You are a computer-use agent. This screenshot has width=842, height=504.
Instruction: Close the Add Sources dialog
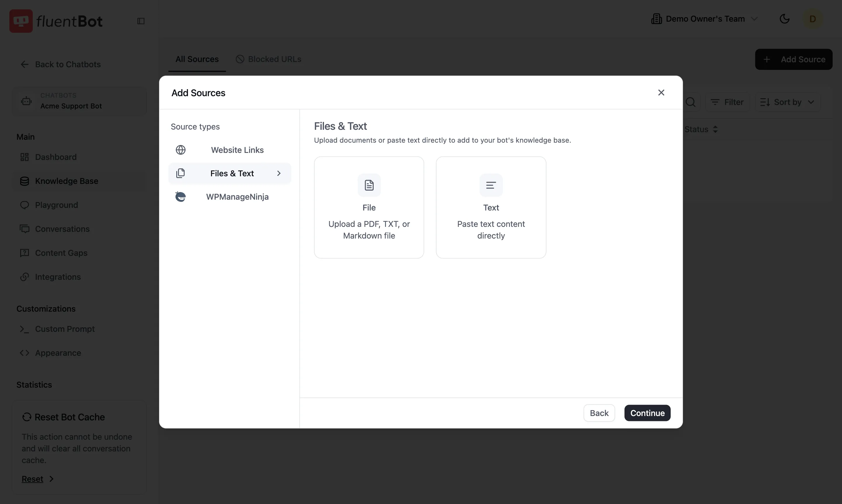point(661,92)
